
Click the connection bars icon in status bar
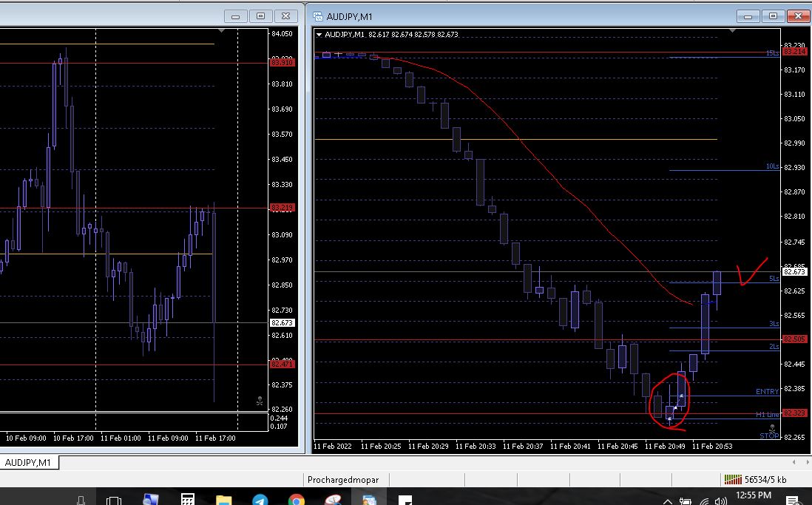[x=733, y=480]
